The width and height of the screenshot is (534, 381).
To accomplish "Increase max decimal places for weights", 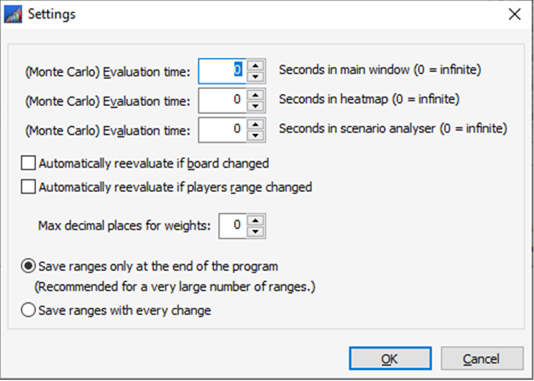I will click(x=255, y=220).
